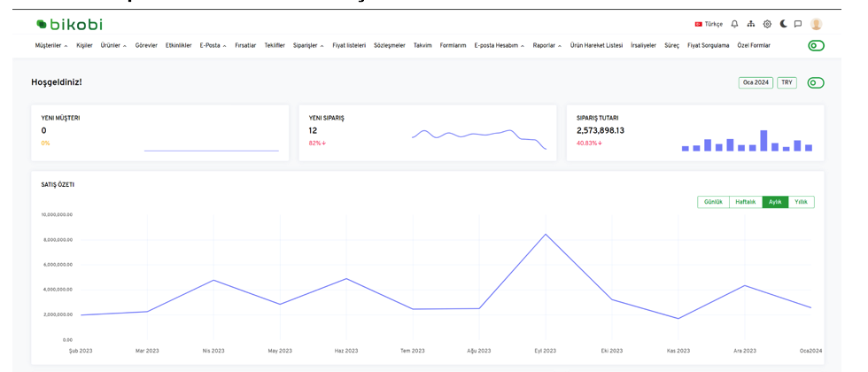Toggle the switch in the navigation bar
The width and height of the screenshot is (868, 372).
[816, 45]
